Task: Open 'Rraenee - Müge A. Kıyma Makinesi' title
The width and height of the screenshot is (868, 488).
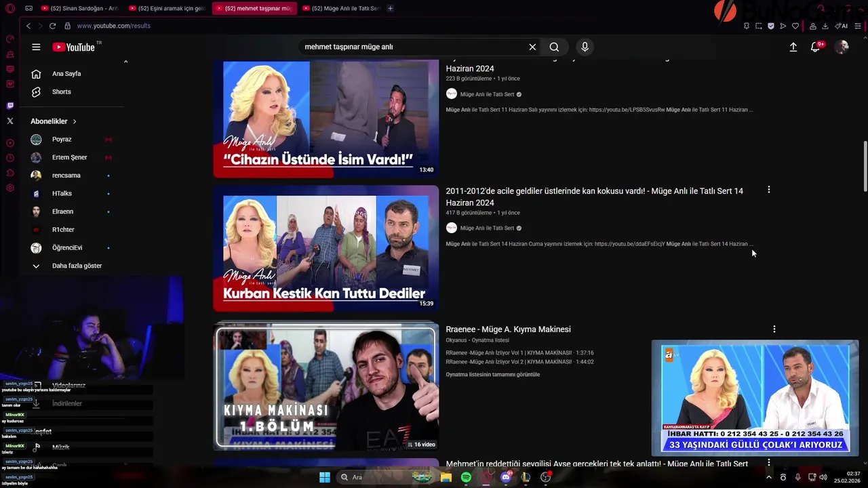Action: [x=508, y=329]
